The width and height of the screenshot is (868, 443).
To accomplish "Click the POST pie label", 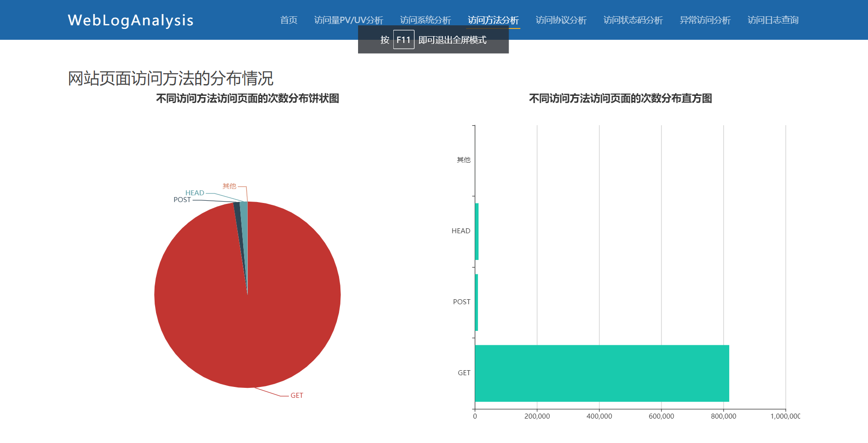I will pyautogui.click(x=182, y=200).
